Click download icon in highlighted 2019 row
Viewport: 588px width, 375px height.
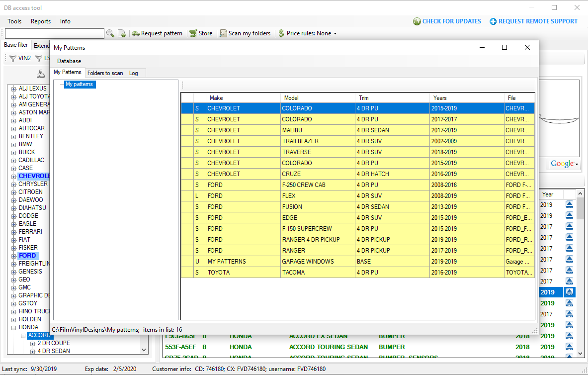pyautogui.click(x=570, y=292)
